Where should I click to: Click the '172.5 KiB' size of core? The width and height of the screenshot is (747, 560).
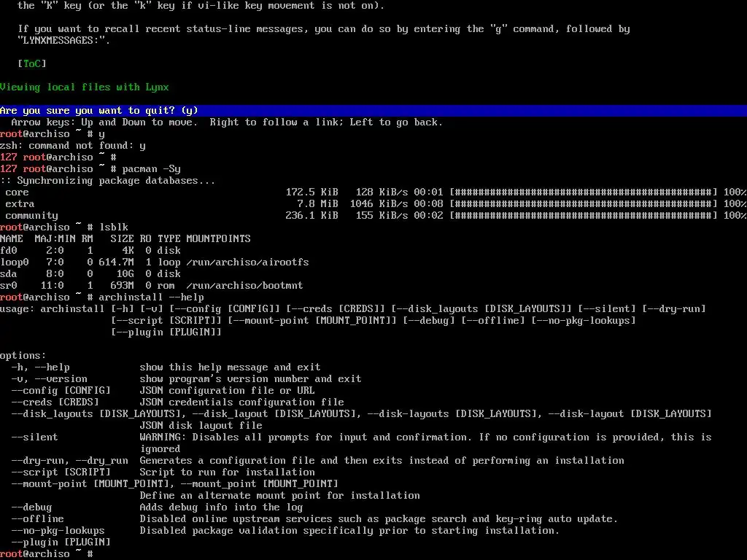click(x=312, y=192)
